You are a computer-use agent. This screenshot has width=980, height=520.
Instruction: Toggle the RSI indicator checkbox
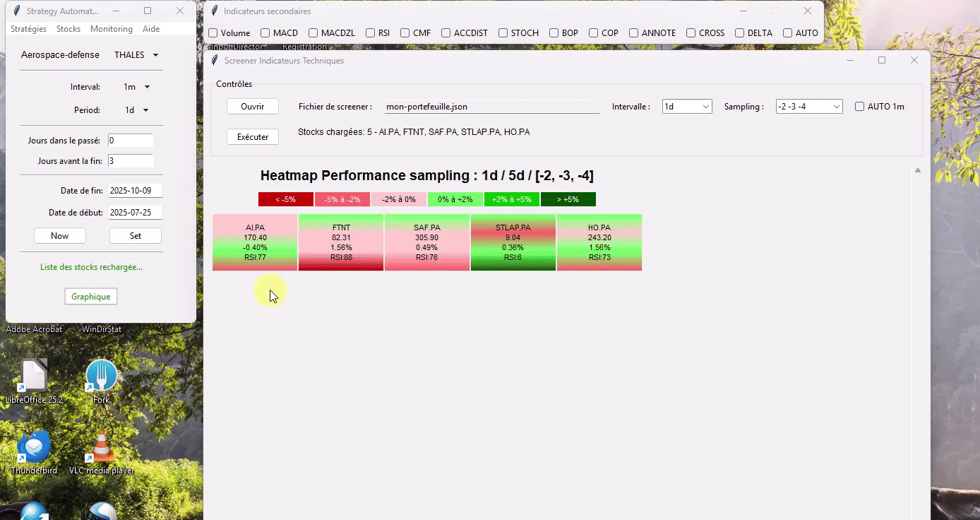click(x=370, y=33)
